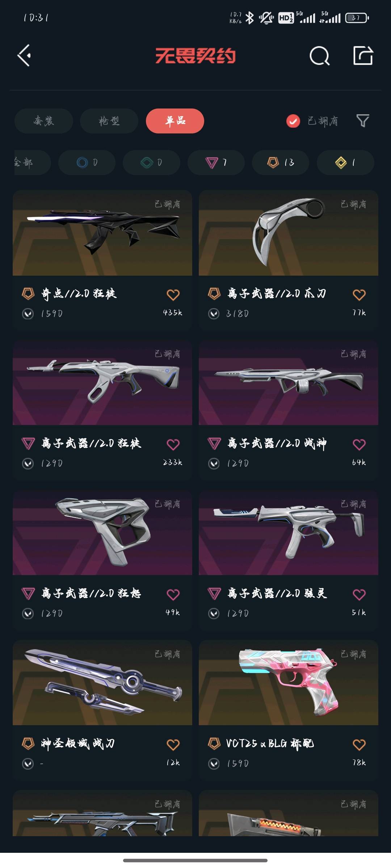Filter by blue circle tier 0
The image size is (391, 868).
87,162
